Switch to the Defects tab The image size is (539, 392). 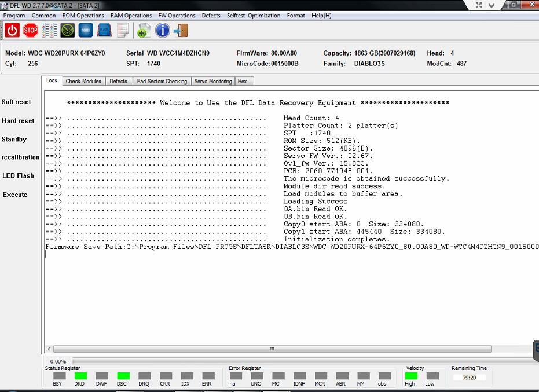118,81
